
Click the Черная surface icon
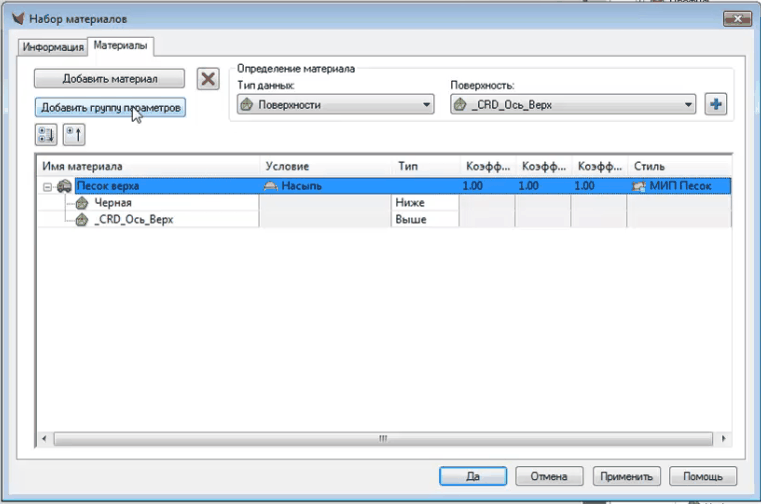[x=84, y=203]
